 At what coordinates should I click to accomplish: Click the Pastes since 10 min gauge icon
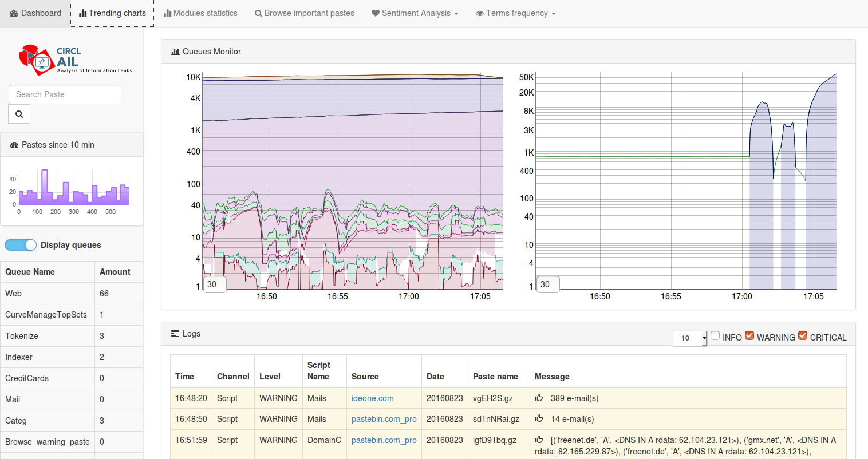tap(14, 145)
